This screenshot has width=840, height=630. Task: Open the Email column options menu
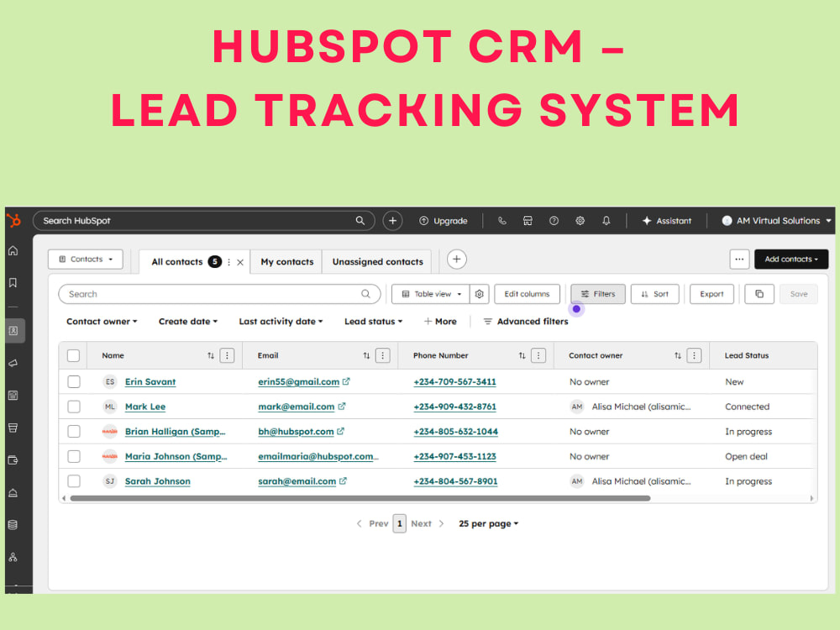pos(382,355)
